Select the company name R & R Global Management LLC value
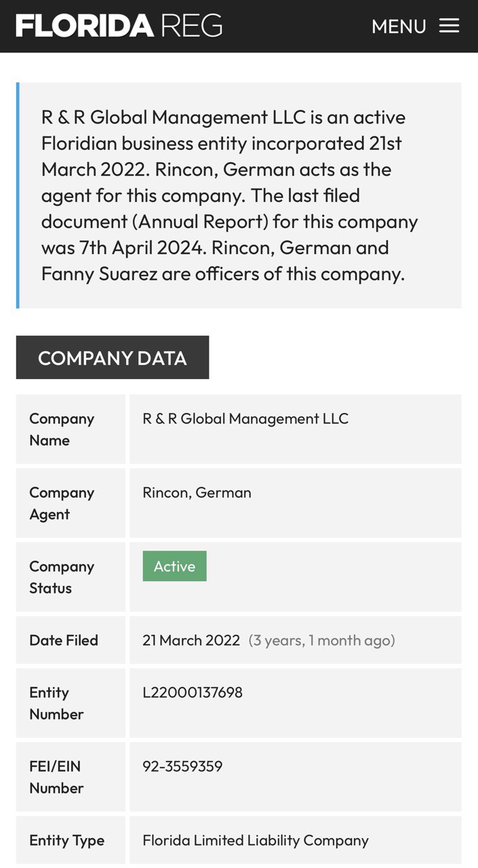Screen dimensions: 478x868 pyautogui.click(x=245, y=418)
